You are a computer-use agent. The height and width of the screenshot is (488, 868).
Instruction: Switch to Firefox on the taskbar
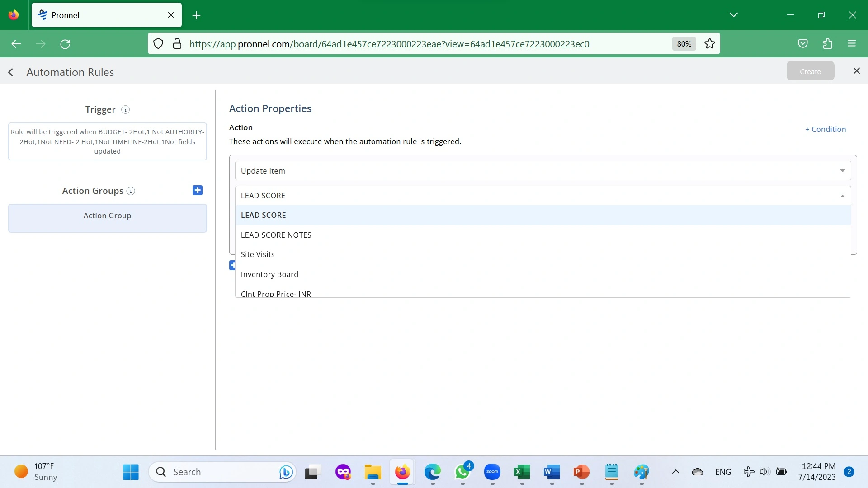tap(402, 472)
